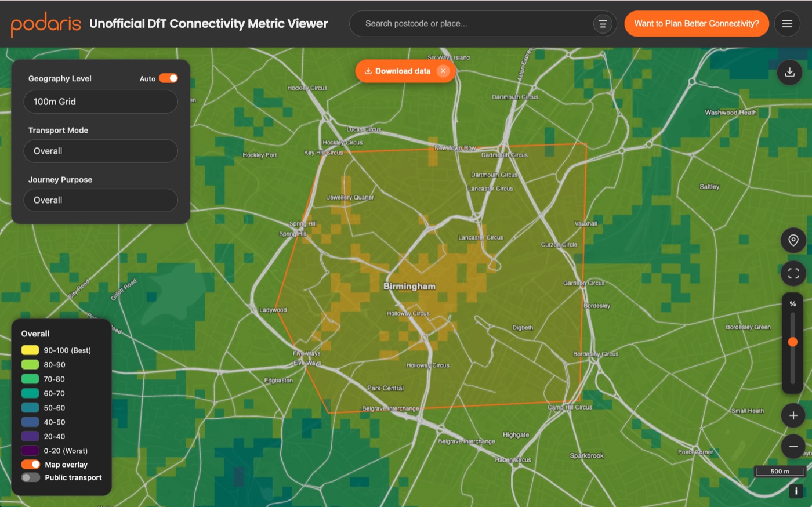The height and width of the screenshot is (507, 812).
Task: Close the Download data pill
Action: [x=443, y=71]
